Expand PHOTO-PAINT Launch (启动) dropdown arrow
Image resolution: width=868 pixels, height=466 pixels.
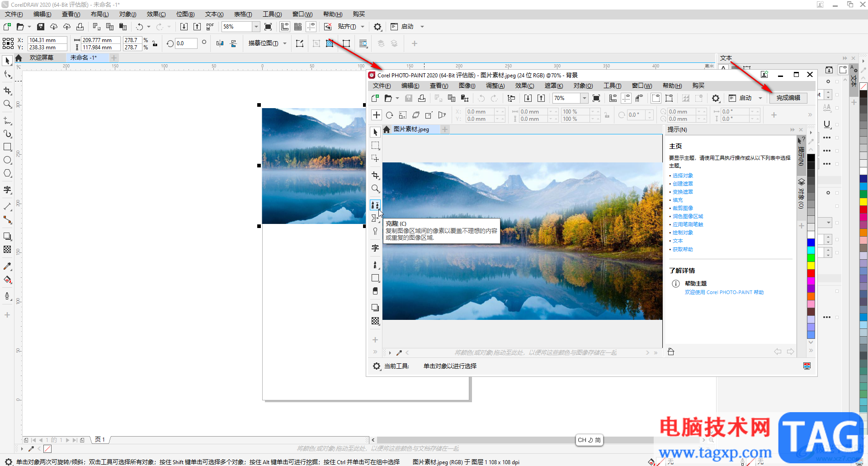760,98
